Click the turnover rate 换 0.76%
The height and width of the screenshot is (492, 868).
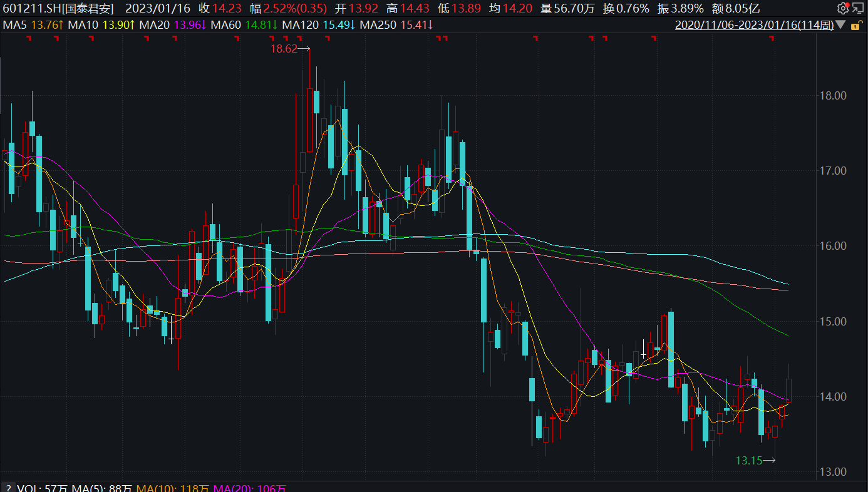tap(625, 8)
